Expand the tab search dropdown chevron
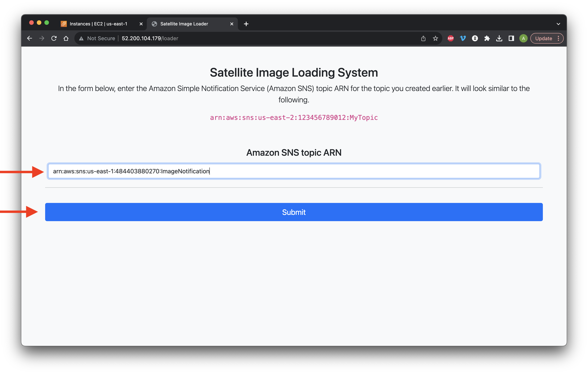The height and width of the screenshot is (374, 588). [x=558, y=24]
